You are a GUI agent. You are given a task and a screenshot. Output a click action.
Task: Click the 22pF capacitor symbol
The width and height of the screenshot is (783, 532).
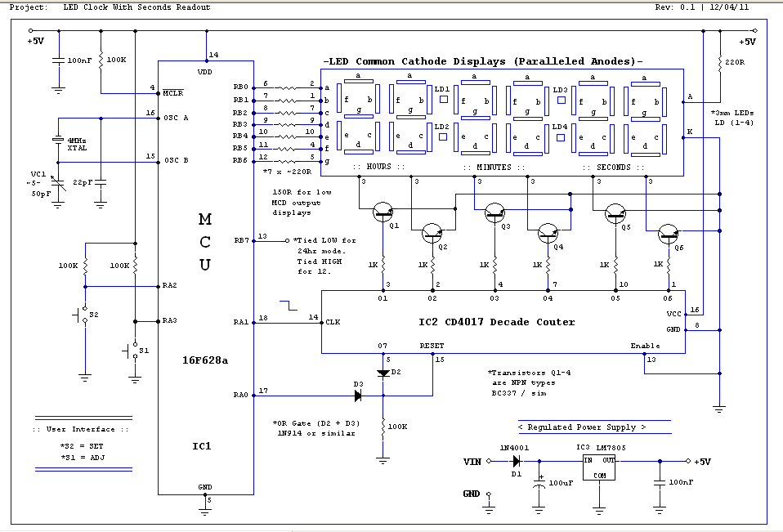click(x=101, y=183)
